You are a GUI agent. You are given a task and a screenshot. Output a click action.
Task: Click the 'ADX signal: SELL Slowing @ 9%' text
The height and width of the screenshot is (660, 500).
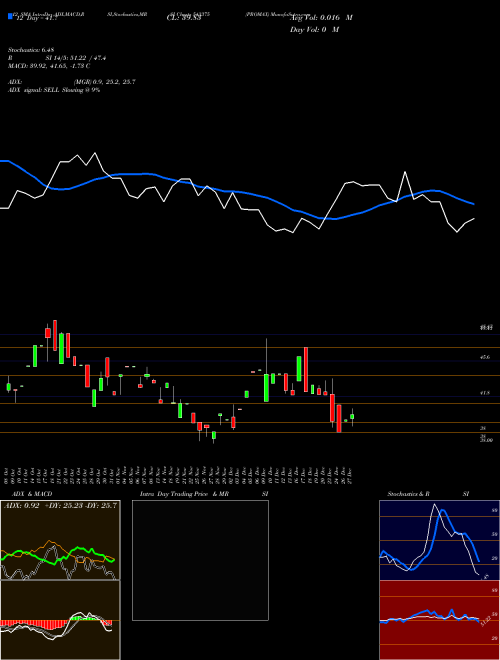coord(54,90)
